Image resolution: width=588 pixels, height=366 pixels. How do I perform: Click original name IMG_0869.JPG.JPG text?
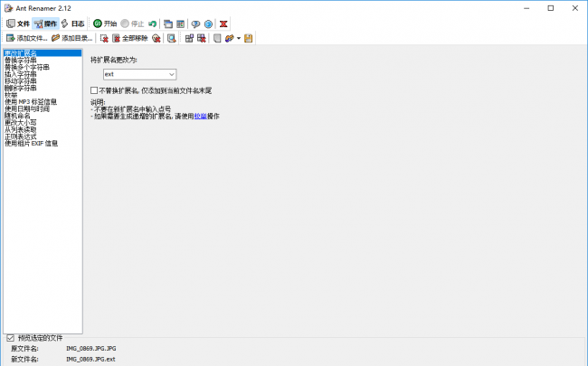click(x=91, y=349)
